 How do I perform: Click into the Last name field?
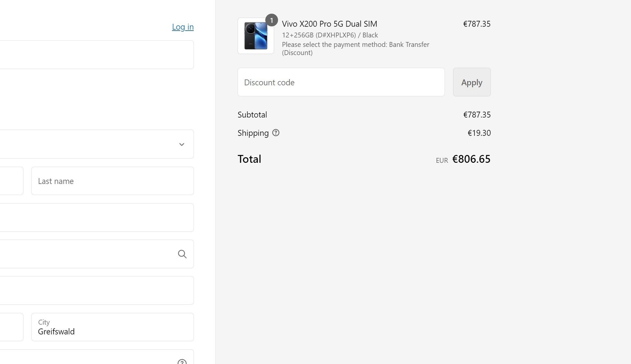click(x=112, y=181)
